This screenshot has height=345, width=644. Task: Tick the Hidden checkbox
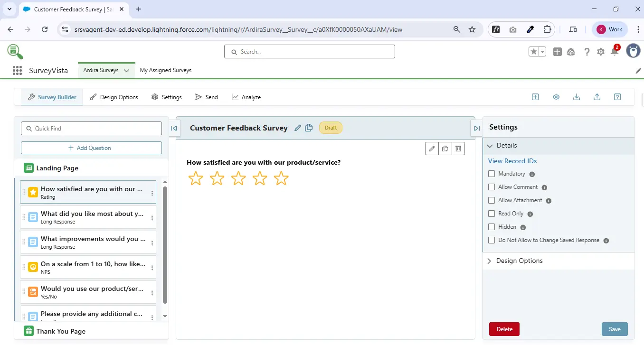[x=492, y=227]
